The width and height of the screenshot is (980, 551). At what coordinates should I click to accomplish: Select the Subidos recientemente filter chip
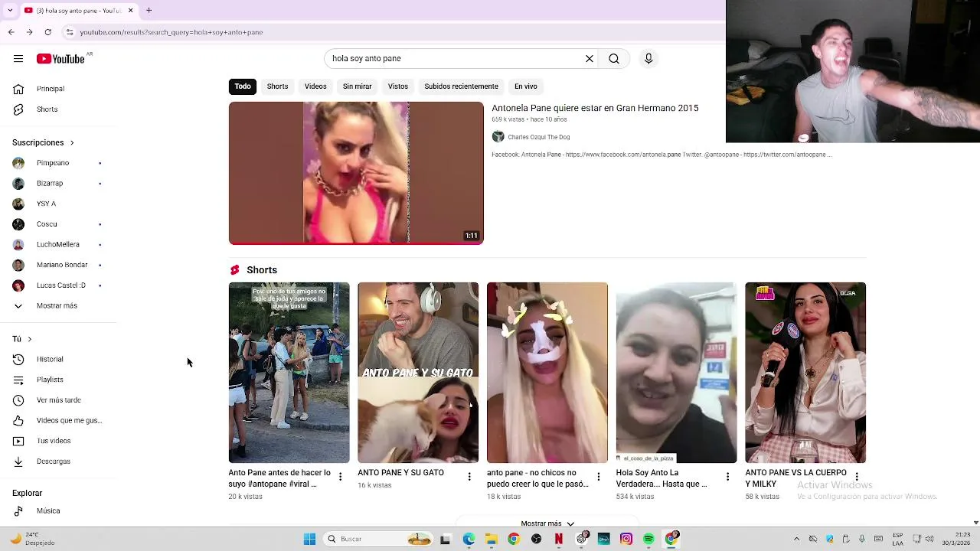coord(461,86)
